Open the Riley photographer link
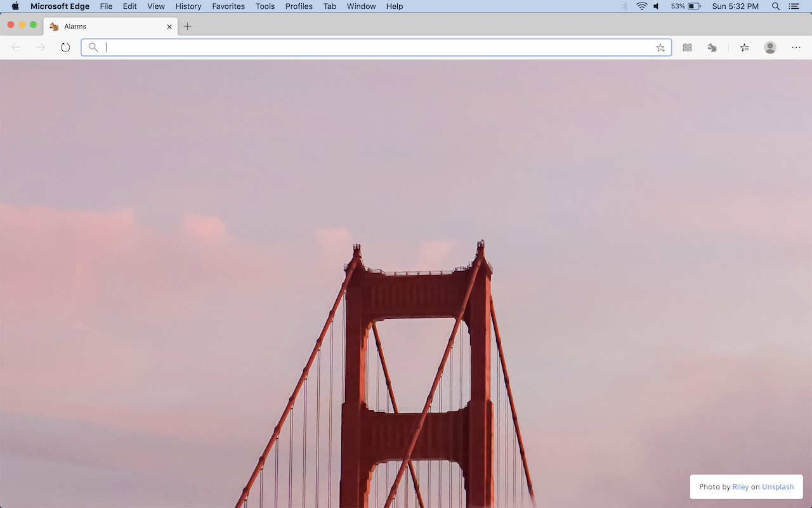 tap(740, 487)
